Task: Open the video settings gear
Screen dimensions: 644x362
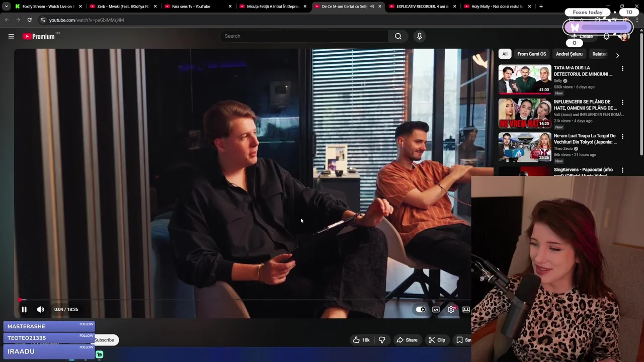Action: pos(451,309)
